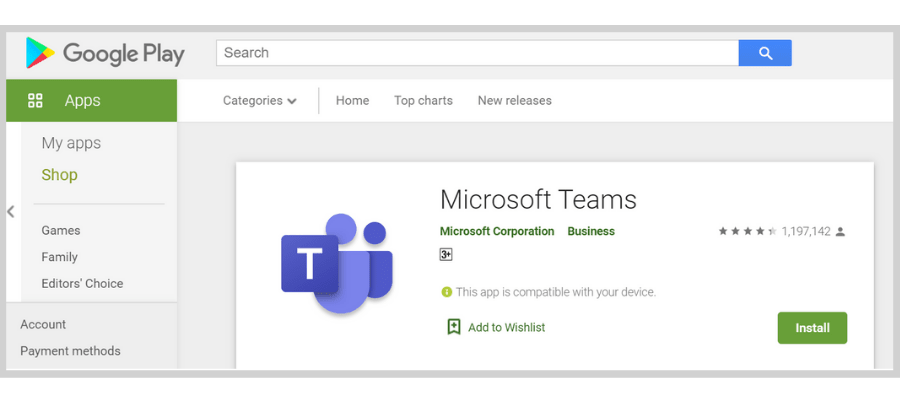Click the star rating display
This screenshot has height=405, width=900.
pos(746,231)
